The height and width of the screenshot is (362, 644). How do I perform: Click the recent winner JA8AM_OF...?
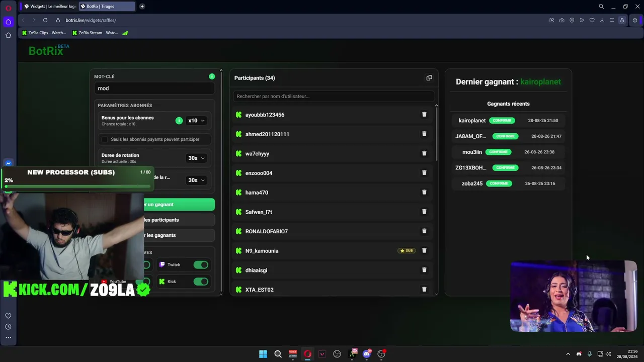coord(471,136)
